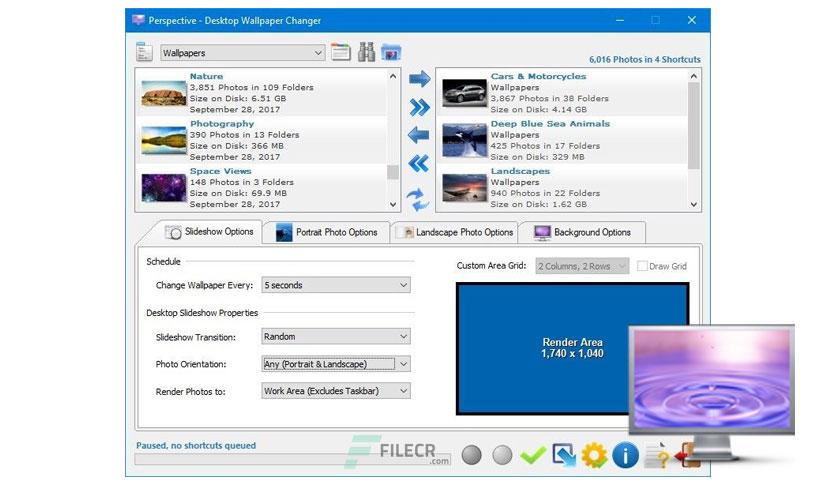Click the '6,016 Photos in 4 Shortcuts' text
Screen dimensions: 836x484
644,59
